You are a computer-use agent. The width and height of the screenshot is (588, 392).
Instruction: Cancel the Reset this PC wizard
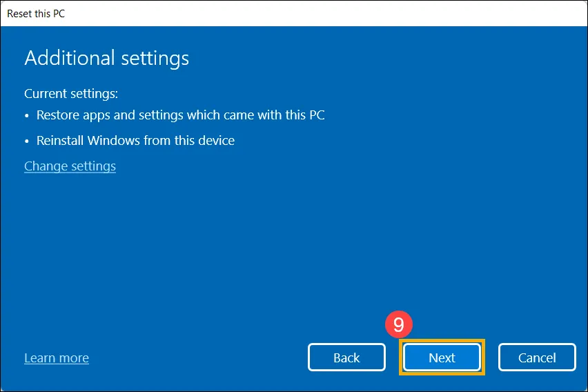click(x=537, y=357)
